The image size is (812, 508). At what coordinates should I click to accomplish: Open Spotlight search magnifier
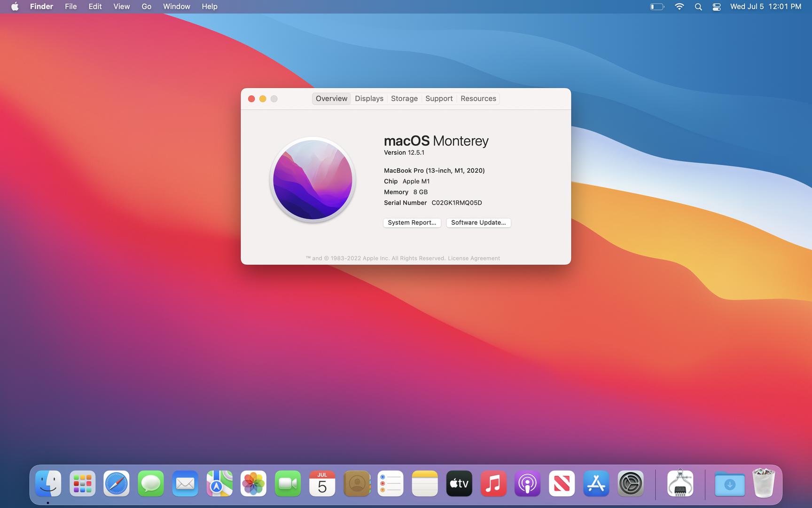pos(698,7)
